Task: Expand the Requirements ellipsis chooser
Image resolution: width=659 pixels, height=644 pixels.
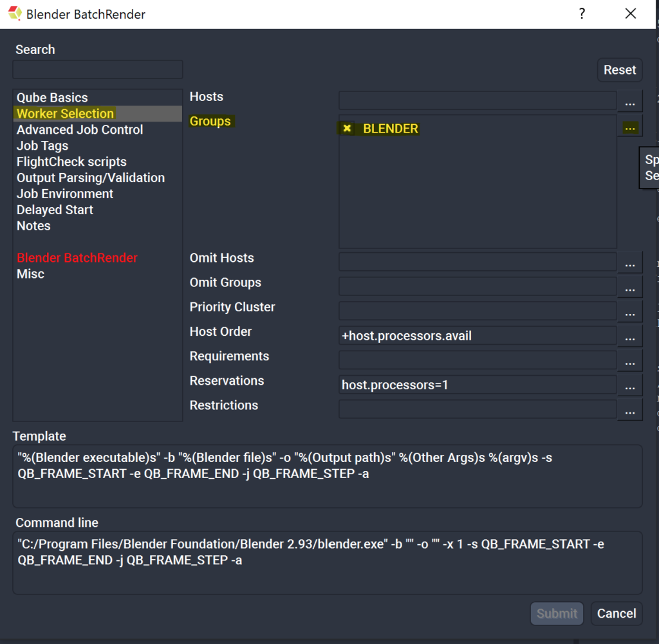Action: tap(629, 361)
